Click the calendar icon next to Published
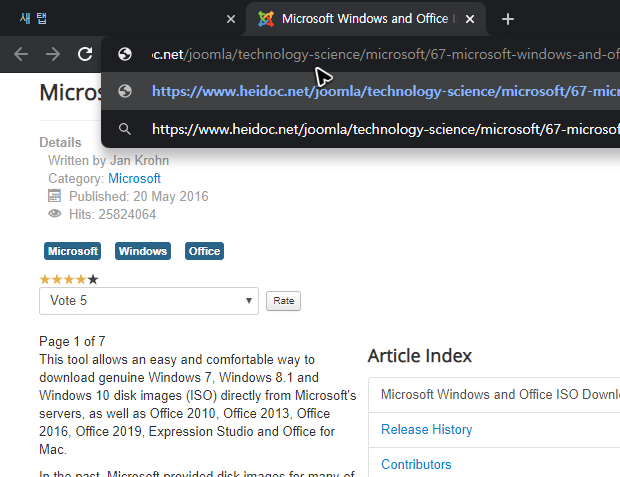620x477 pixels. pyautogui.click(x=55, y=196)
